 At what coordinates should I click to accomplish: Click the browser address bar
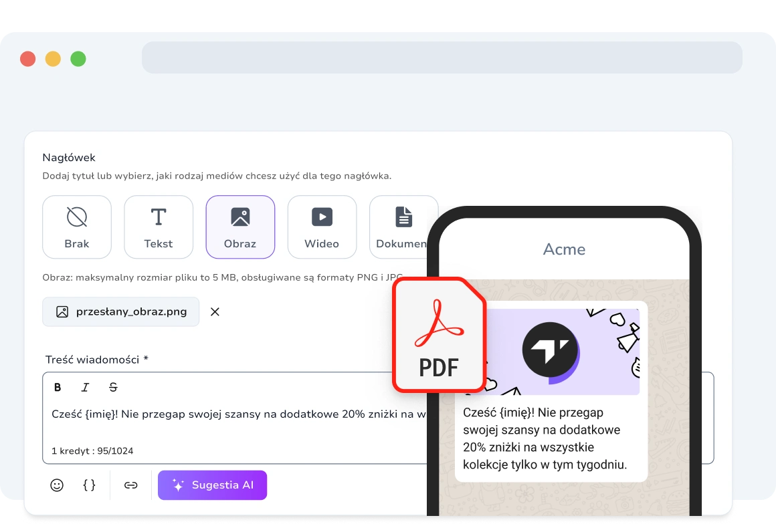point(442,57)
